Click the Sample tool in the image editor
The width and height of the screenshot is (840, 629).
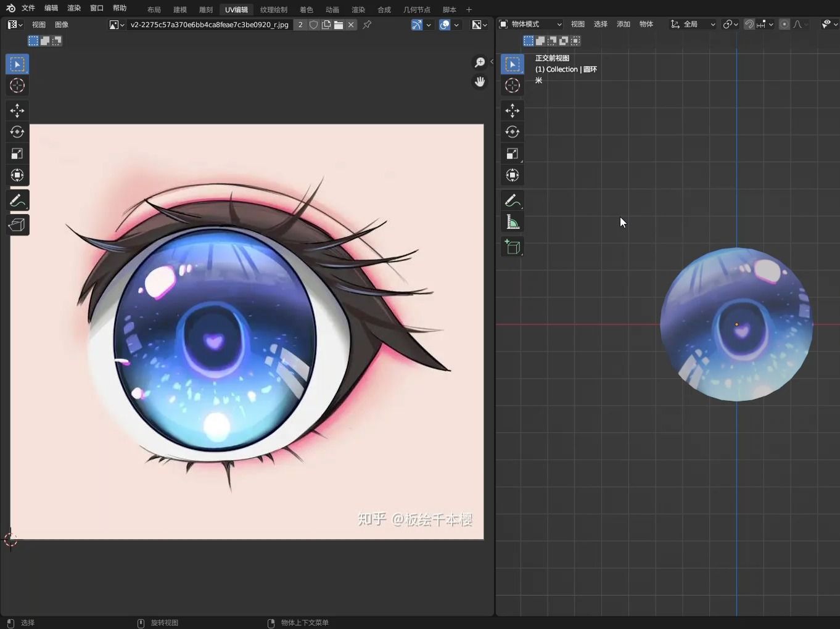(x=17, y=224)
